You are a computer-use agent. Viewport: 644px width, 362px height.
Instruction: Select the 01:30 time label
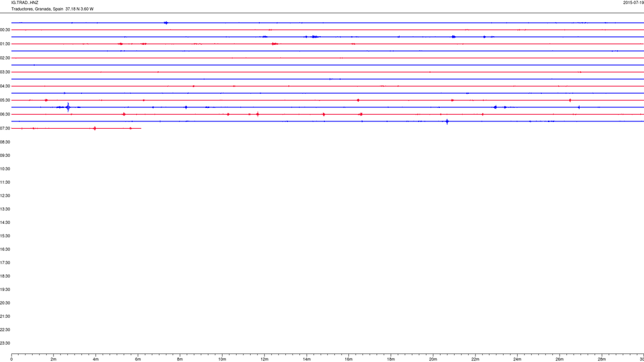(5, 44)
